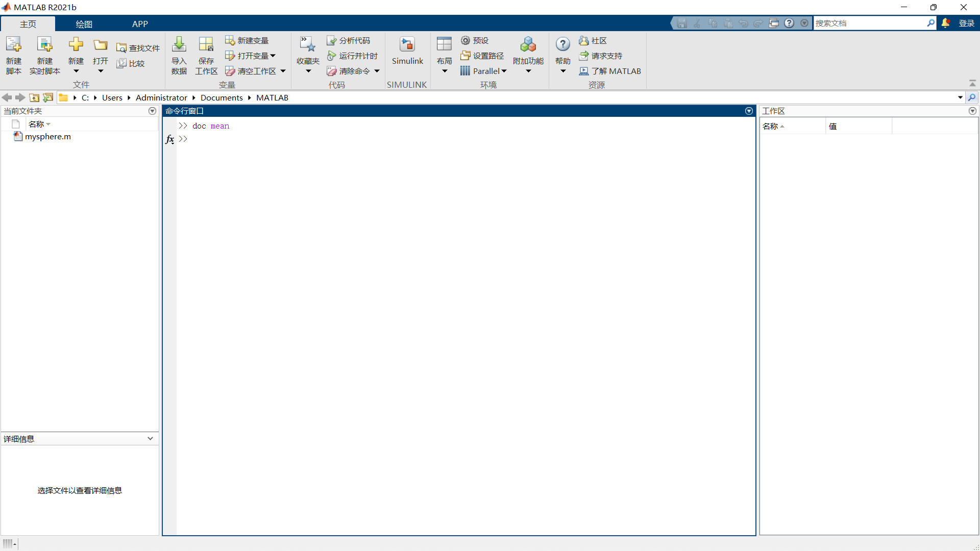Click the browse for folder icon

pos(48,97)
